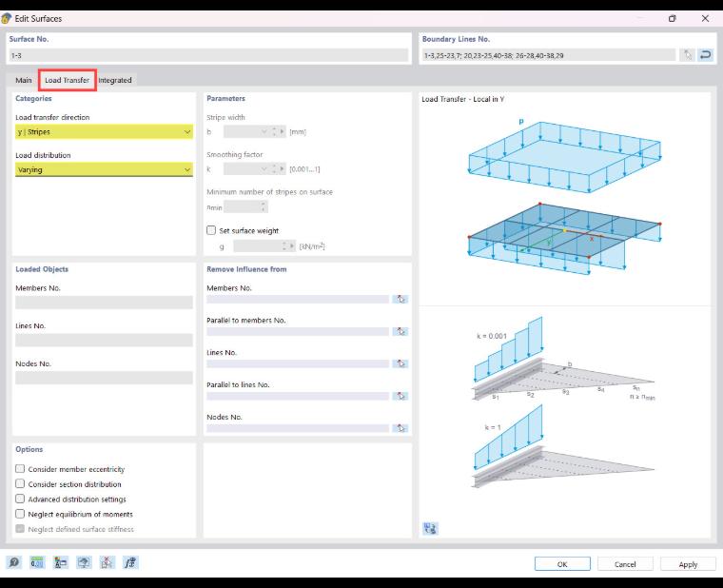Click the nmin value field
Image resolution: width=723 pixels, height=588 pixels.
click(242, 207)
